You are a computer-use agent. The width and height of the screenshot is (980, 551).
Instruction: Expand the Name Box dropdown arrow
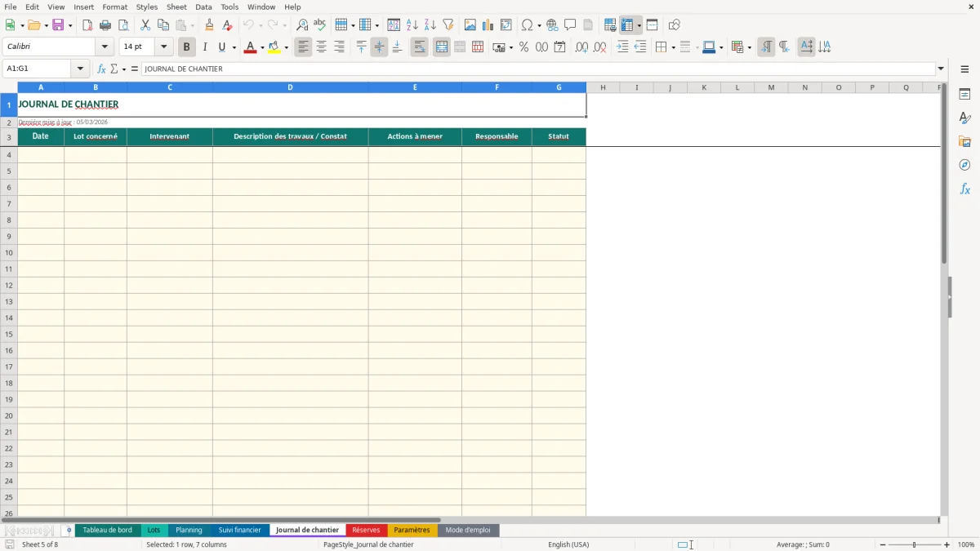(x=80, y=69)
